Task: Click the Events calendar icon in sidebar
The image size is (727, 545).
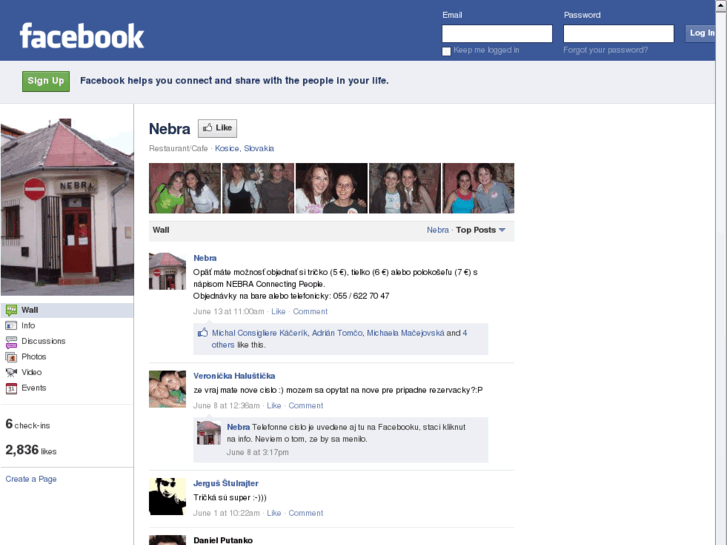Action: [11, 388]
